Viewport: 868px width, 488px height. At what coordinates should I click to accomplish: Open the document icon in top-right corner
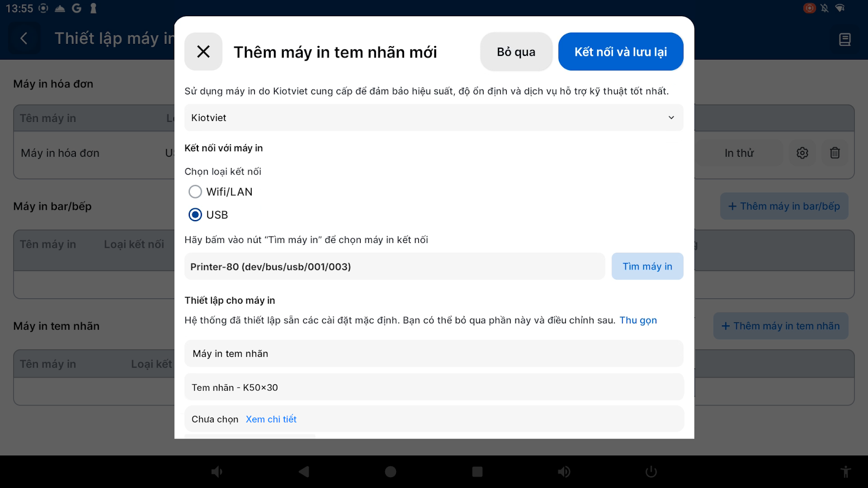[x=845, y=39]
